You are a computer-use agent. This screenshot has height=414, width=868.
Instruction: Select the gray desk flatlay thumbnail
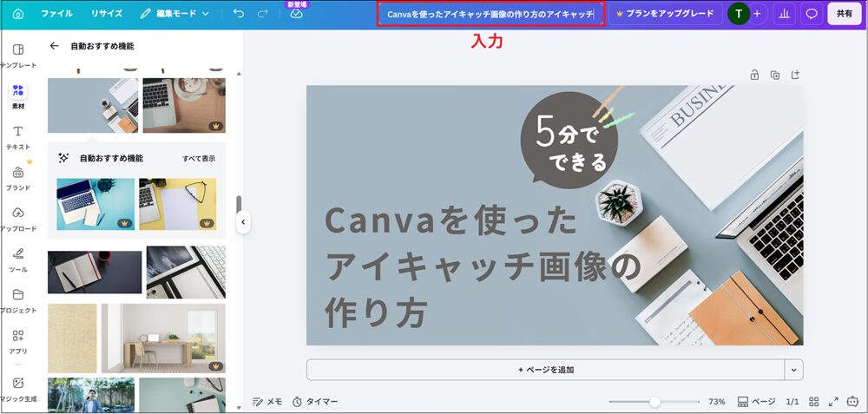click(93, 105)
